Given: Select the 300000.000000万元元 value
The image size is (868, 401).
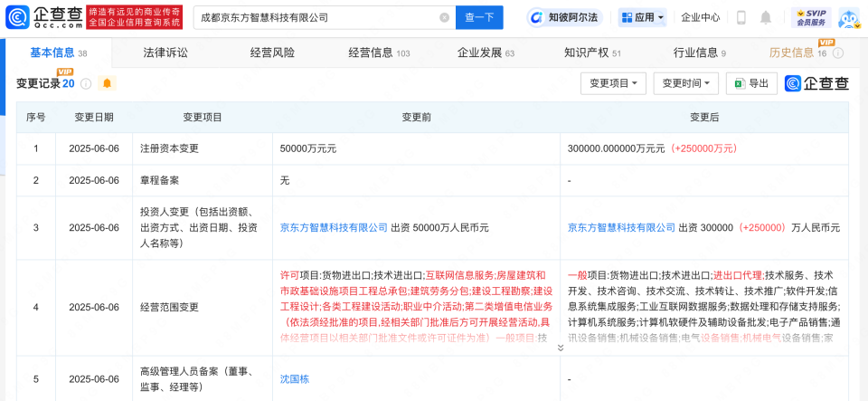Looking at the screenshot, I should click(618, 149).
